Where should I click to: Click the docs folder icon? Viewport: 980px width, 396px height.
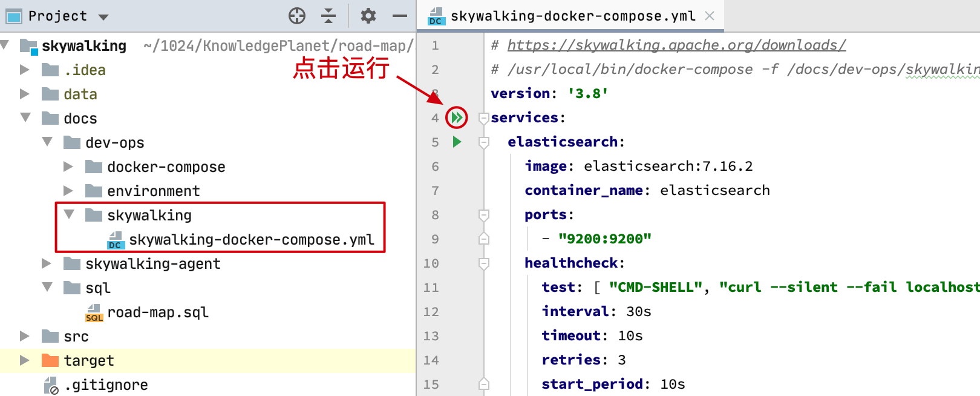[x=50, y=119]
